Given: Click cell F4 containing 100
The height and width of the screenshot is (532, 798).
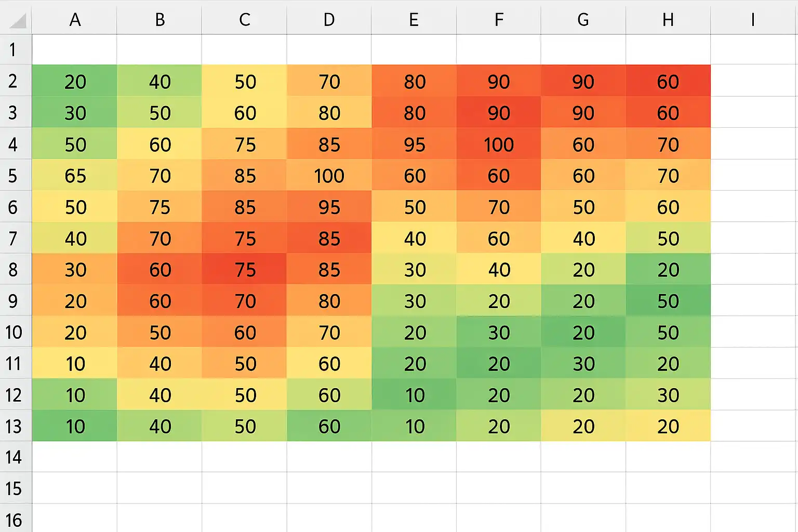Looking at the screenshot, I should tap(499, 144).
